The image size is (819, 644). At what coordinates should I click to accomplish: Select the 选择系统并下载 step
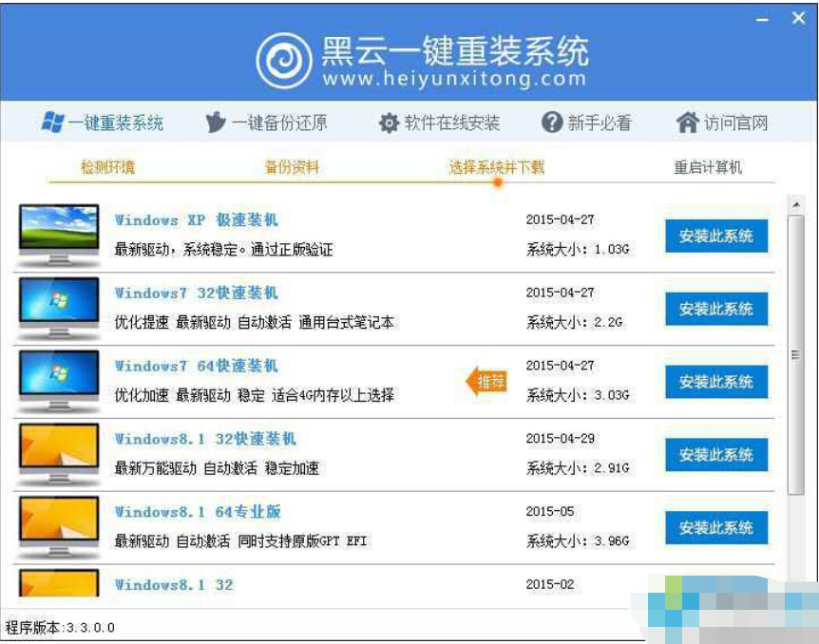coord(497,167)
